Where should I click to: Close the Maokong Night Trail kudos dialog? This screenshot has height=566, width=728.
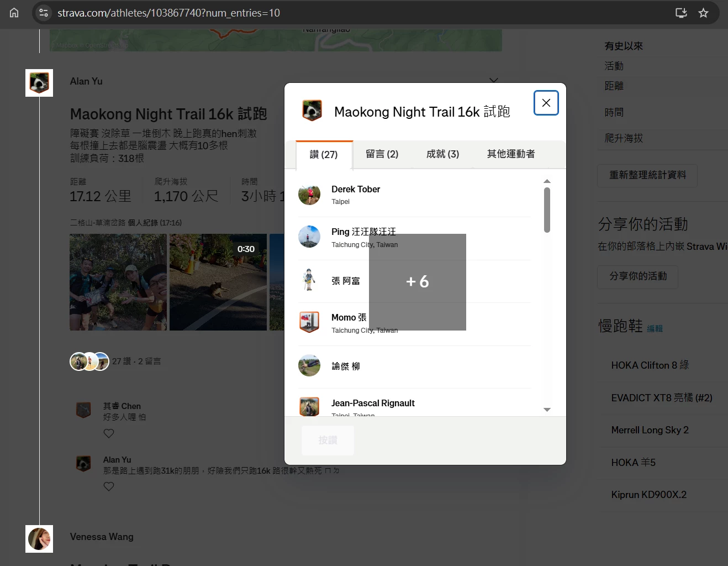pos(546,103)
